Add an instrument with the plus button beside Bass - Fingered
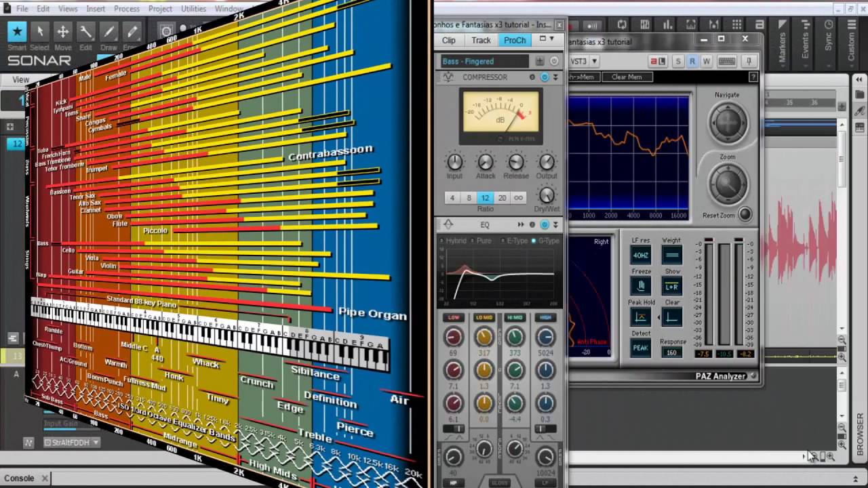Image resolution: width=868 pixels, height=488 pixels. point(540,61)
